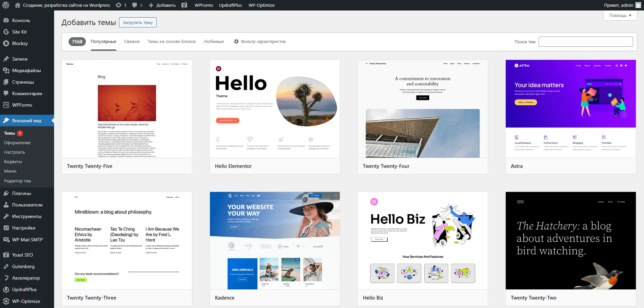Select the Темы на основе блоков tab
The height and width of the screenshot is (308, 644).
[171, 42]
